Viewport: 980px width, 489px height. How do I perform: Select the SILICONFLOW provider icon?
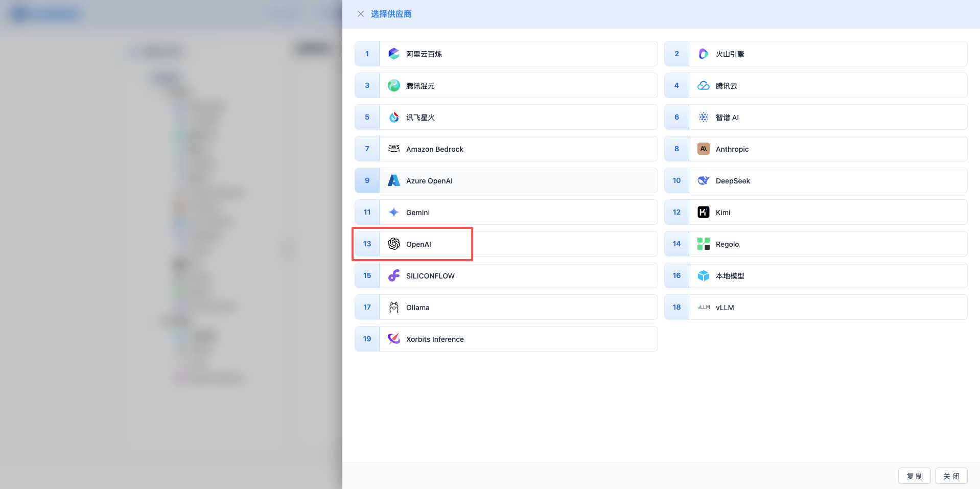pos(393,275)
